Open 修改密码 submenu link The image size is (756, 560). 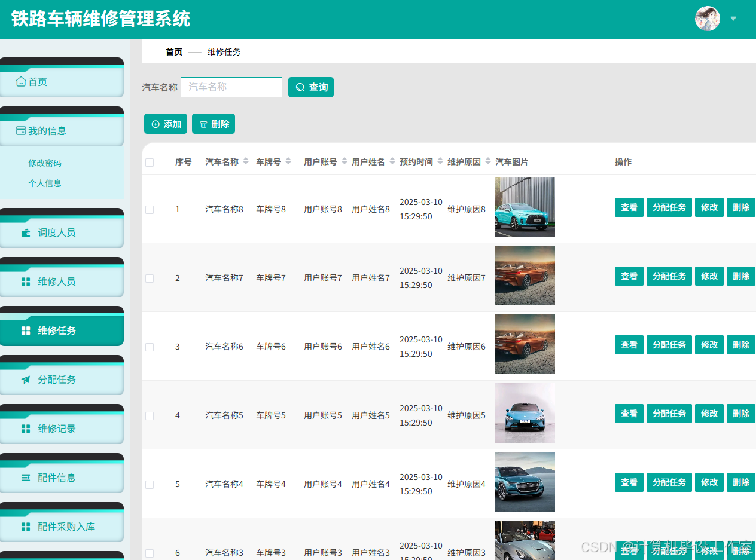pyautogui.click(x=45, y=163)
